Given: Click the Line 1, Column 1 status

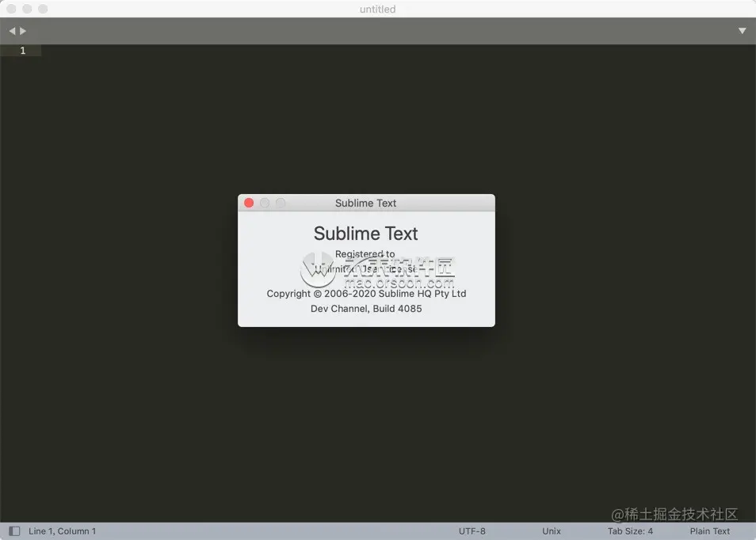Looking at the screenshot, I should [x=62, y=530].
